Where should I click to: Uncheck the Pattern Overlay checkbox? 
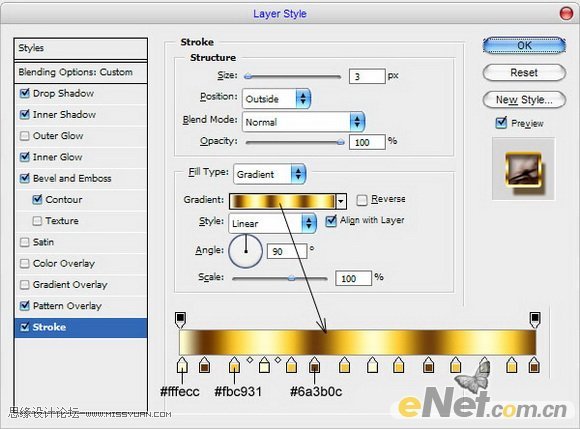pyautogui.click(x=24, y=305)
